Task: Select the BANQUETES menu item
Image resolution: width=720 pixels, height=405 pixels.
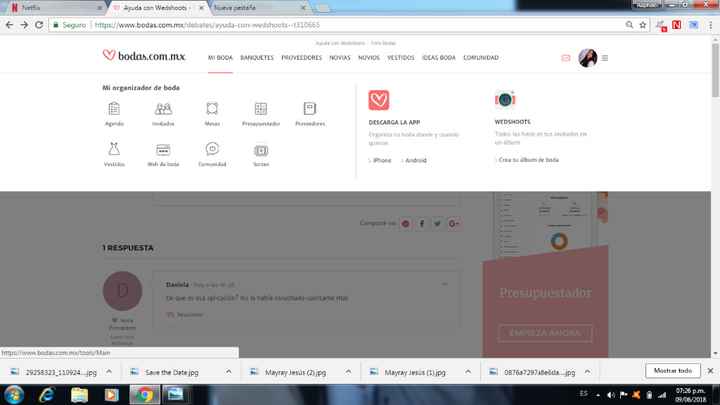Action: [257, 58]
